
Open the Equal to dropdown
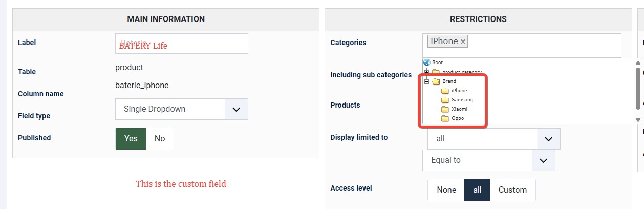click(x=543, y=160)
